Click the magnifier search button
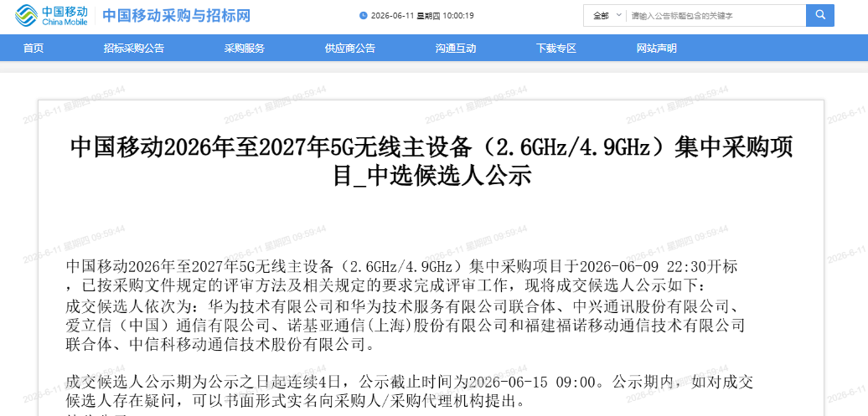Screen dimensions: 868x416 pos(820,16)
